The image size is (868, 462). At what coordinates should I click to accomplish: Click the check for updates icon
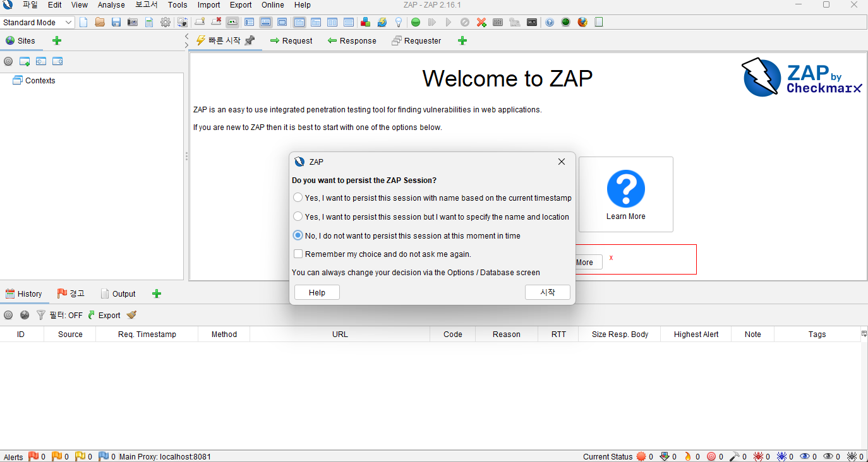tap(382, 22)
